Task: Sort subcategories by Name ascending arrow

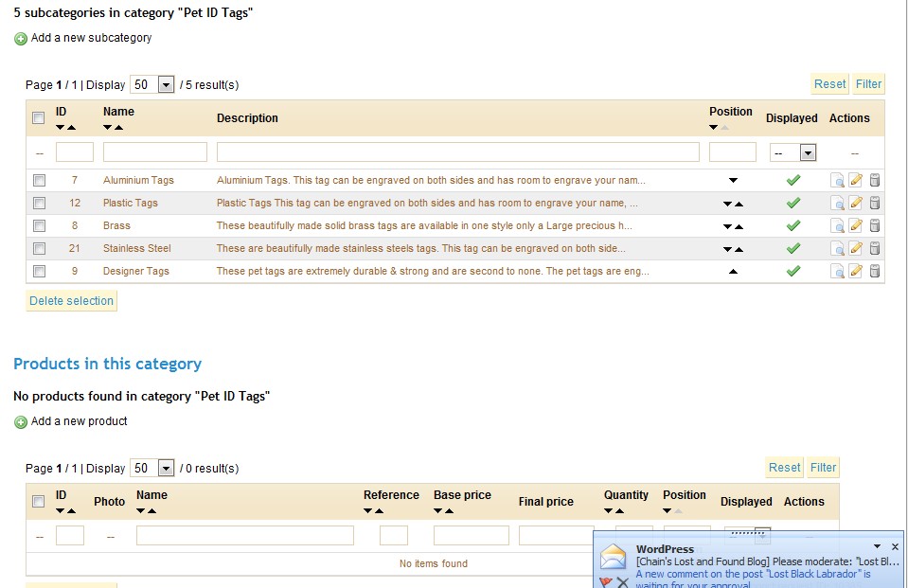Action: (118, 128)
